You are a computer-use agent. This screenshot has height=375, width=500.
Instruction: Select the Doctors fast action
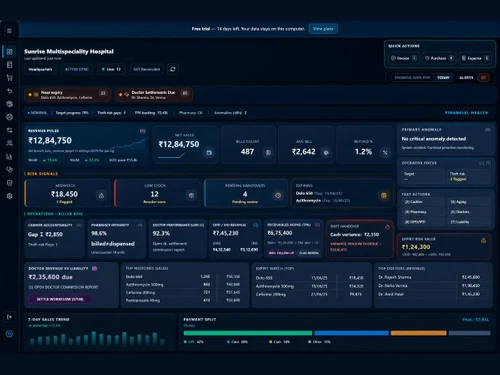click(469, 212)
